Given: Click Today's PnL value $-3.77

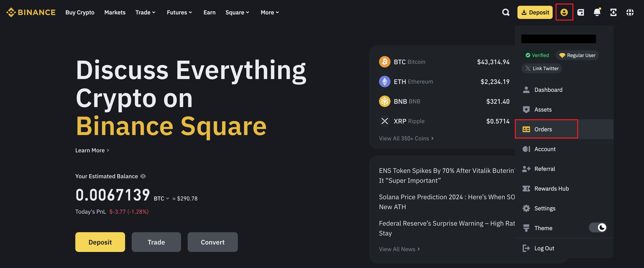Looking at the screenshot, I should pyautogui.click(x=129, y=212).
